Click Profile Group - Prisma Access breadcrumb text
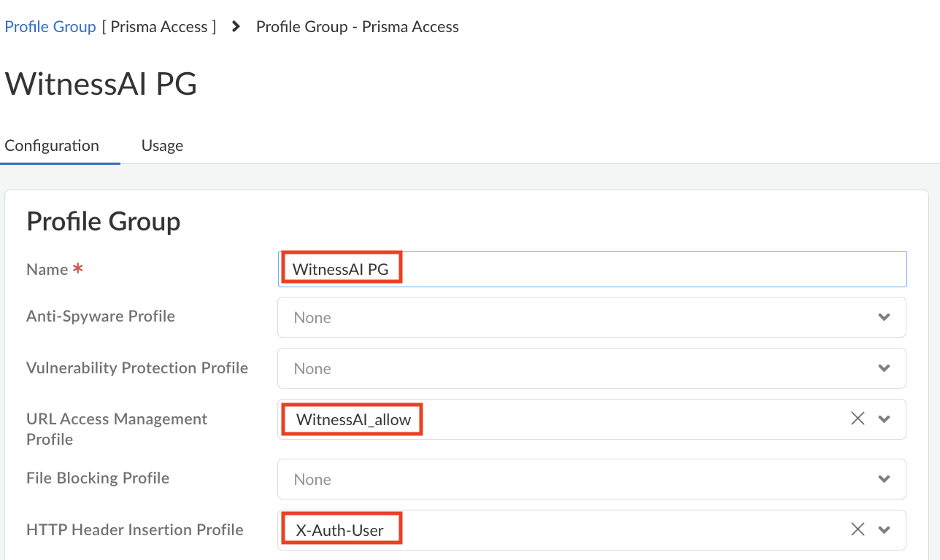The image size is (940, 560). point(357,27)
